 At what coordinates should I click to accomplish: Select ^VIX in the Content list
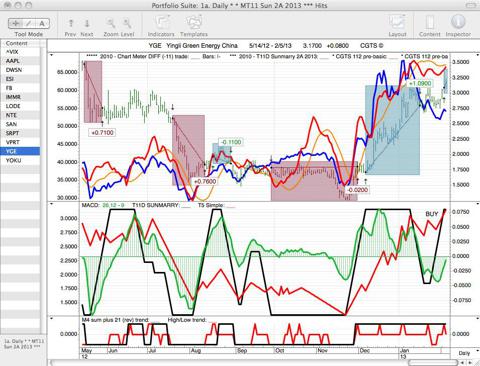click(20, 52)
